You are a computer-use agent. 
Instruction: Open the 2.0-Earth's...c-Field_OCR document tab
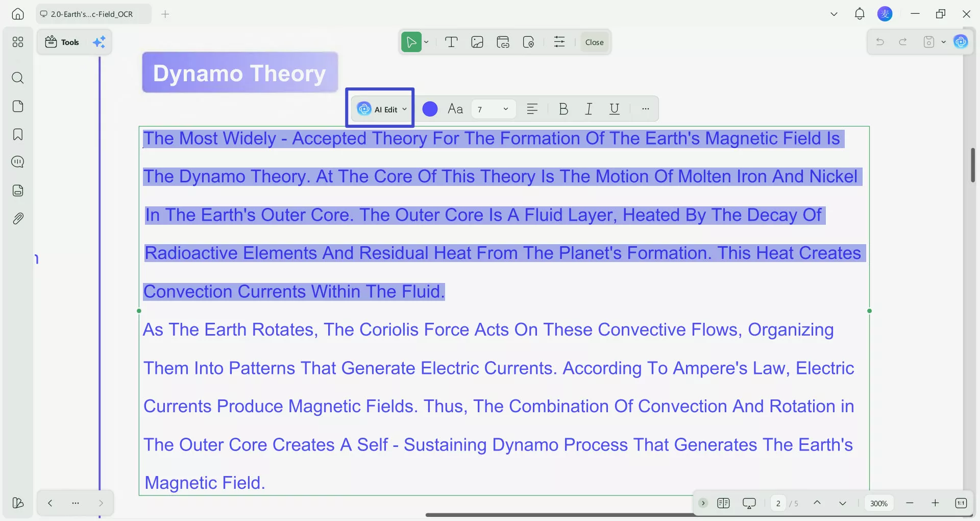tap(92, 14)
